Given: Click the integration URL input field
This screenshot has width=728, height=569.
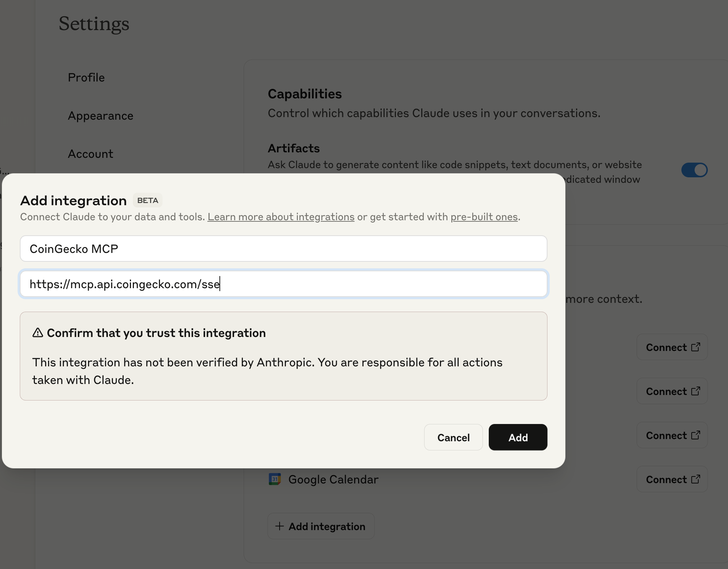Looking at the screenshot, I should coord(284,284).
